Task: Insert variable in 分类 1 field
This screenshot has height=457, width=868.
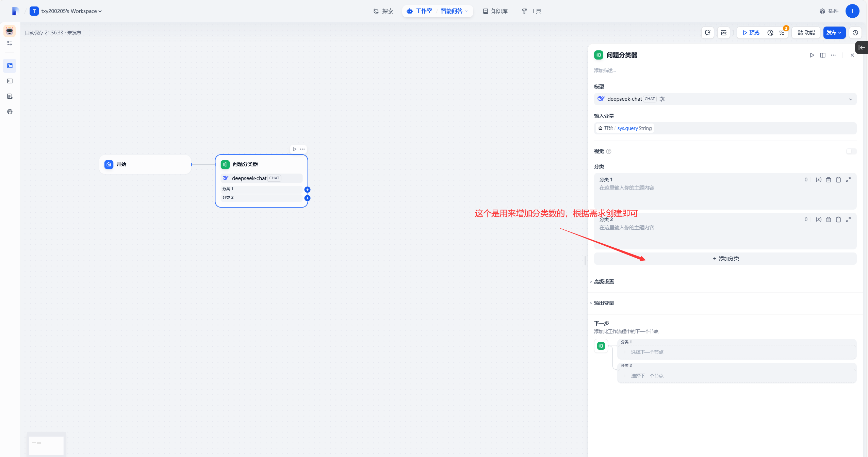Action: [x=819, y=180]
